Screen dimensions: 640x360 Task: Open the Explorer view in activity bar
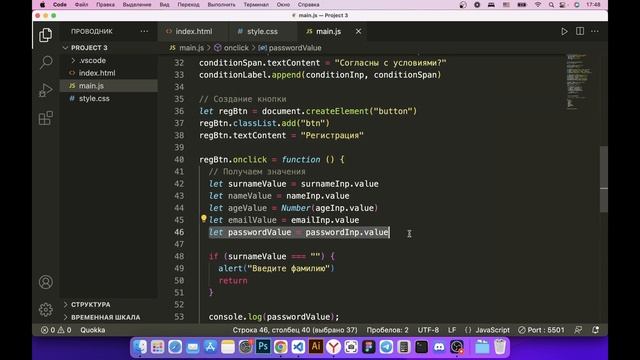[45, 35]
